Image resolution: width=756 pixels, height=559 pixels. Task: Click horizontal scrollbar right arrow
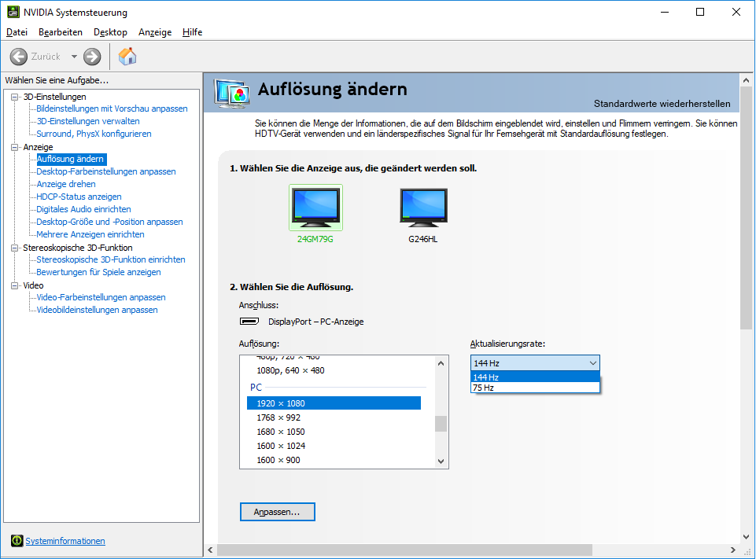[x=733, y=550]
